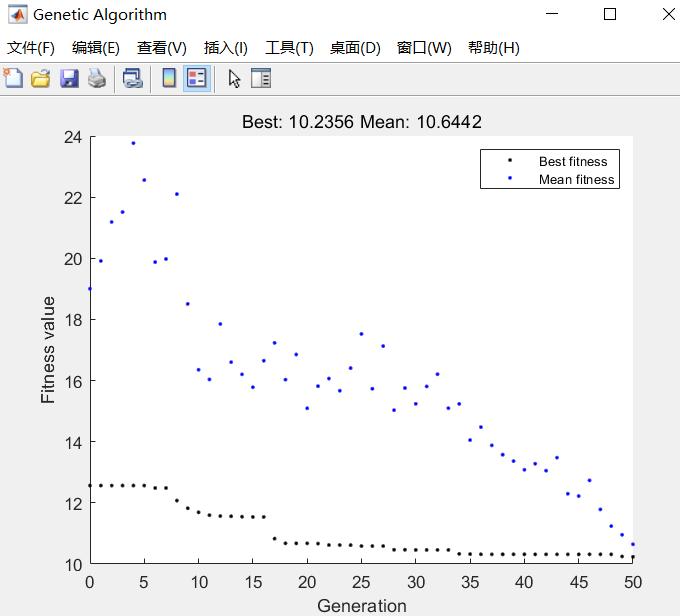Image resolution: width=680 pixels, height=616 pixels.
Task: Click the New Figure toolbar icon
Action: 13,79
